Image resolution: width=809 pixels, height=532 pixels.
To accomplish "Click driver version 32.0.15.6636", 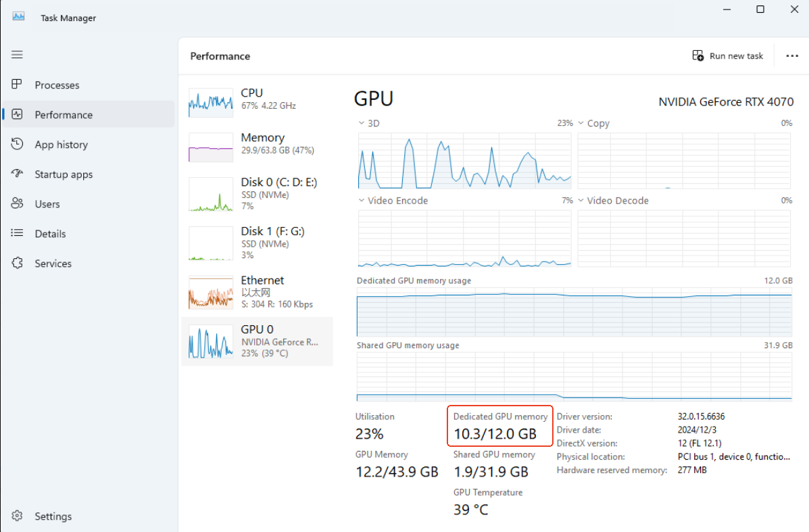I will click(701, 416).
